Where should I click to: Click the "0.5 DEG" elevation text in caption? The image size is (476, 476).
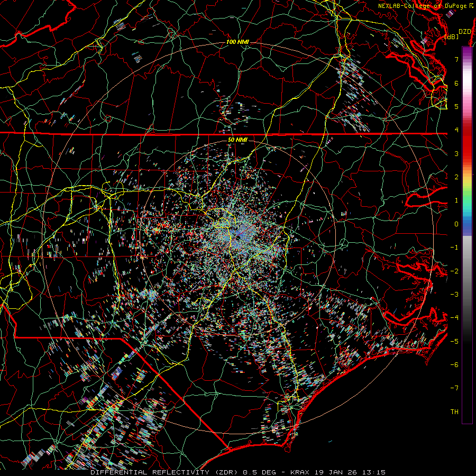(x=259, y=472)
